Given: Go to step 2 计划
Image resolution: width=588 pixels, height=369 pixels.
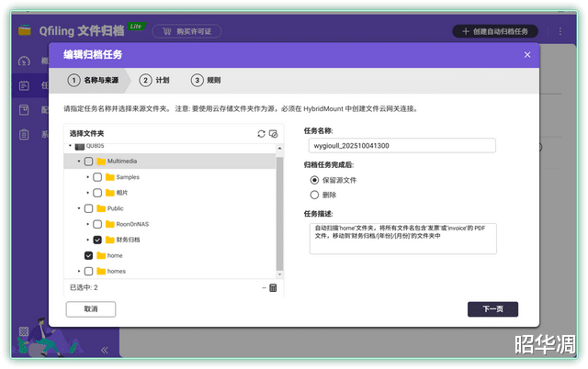Looking at the screenshot, I should tap(154, 80).
